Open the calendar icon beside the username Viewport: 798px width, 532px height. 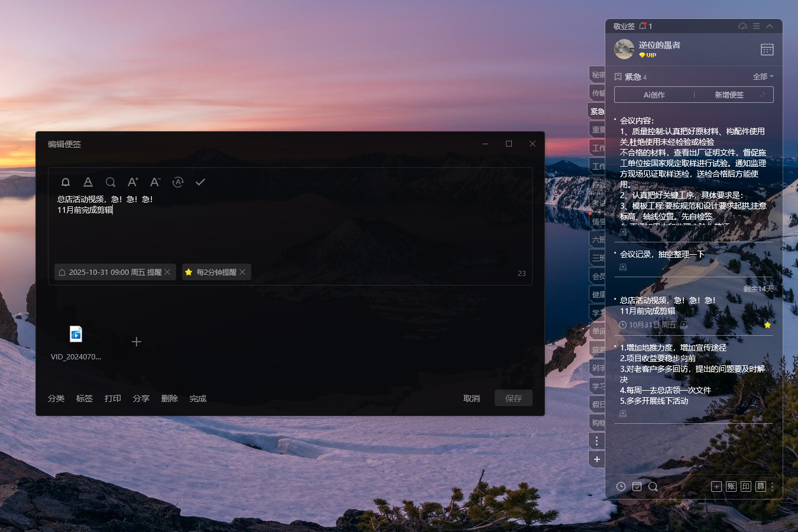[x=767, y=50]
